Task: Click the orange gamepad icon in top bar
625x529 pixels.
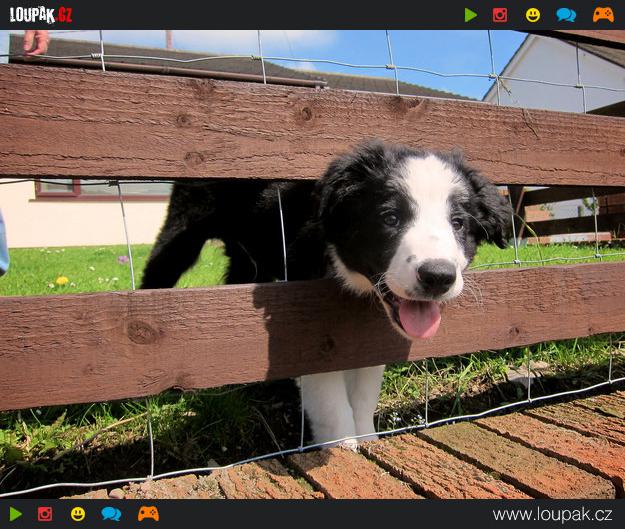Action: pos(603,15)
